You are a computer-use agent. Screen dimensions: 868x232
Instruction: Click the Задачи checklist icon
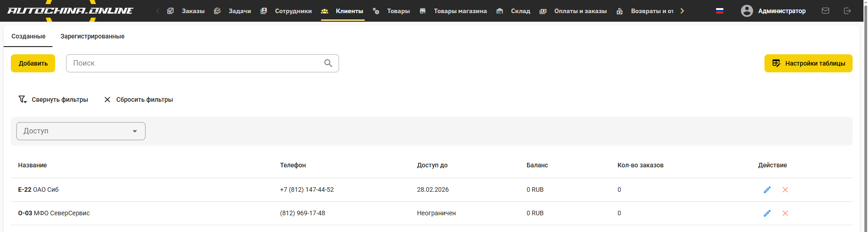[x=217, y=11]
